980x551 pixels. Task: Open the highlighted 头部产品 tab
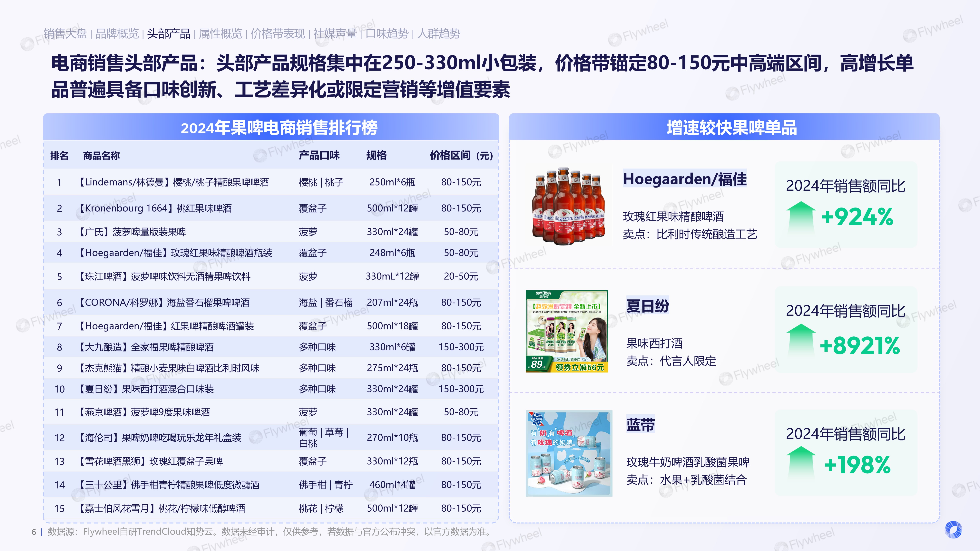(x=169, y=34)
